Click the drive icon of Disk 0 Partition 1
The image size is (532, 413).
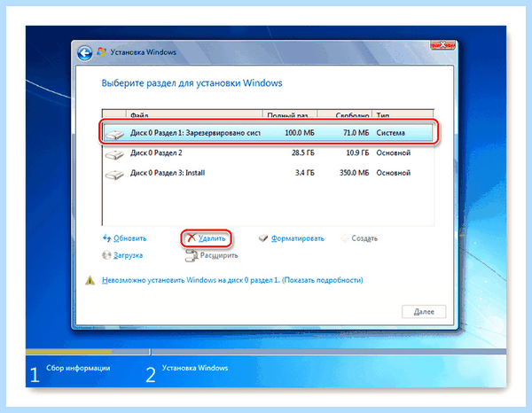(114, 135)
